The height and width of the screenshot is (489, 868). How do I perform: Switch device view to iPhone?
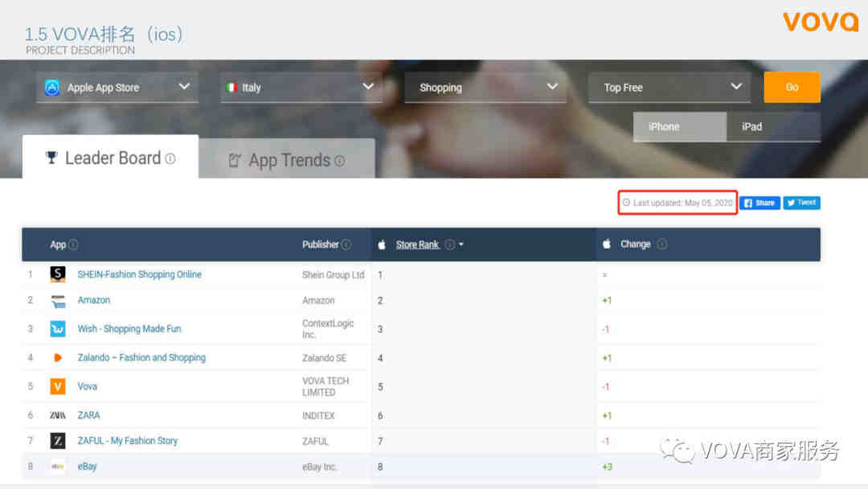680,127
